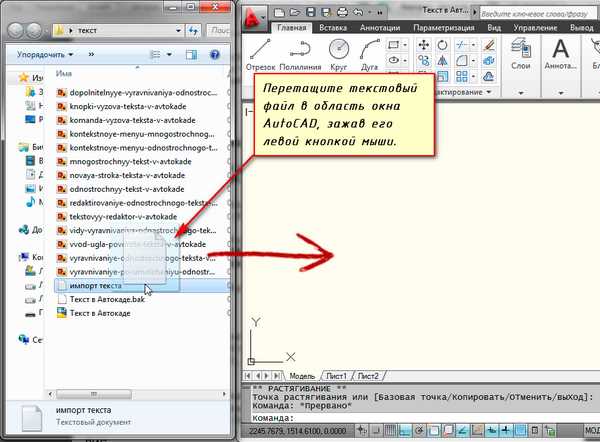Click the Имя column header
The width and height of the screenshot is (600, 442).
pos(64,75)
